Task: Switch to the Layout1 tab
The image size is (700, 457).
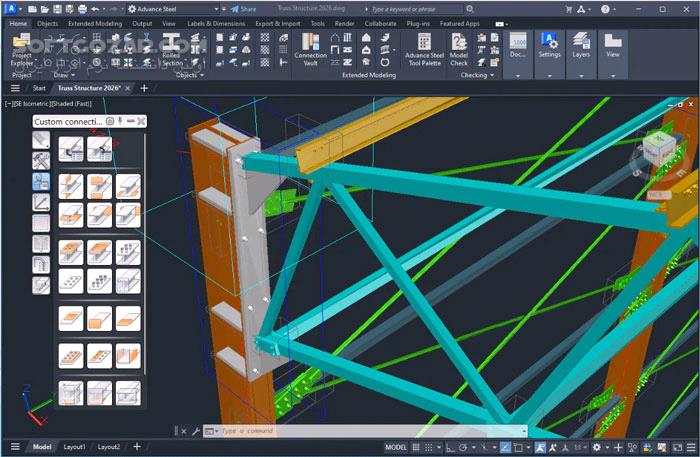Action: (x=76, y=447)
